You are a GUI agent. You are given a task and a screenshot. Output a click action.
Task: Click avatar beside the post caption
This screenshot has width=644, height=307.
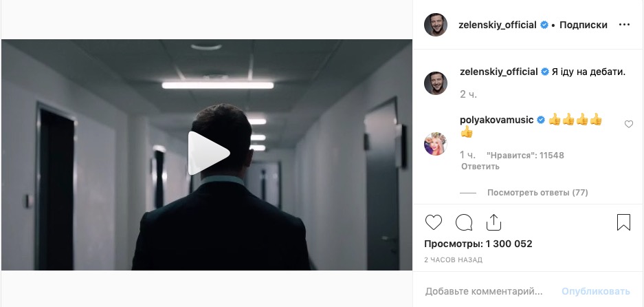(435, 83)
